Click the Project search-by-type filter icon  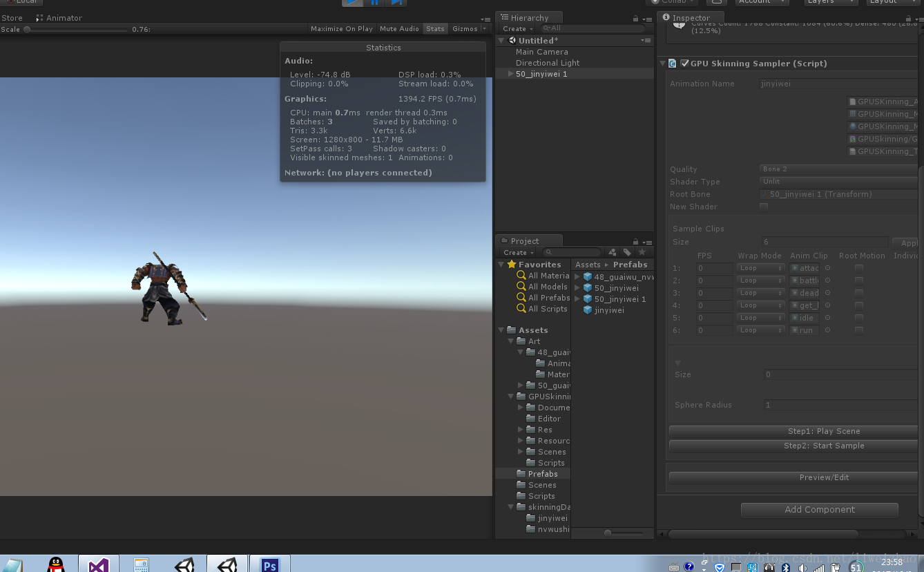click(x=613, y=252)
